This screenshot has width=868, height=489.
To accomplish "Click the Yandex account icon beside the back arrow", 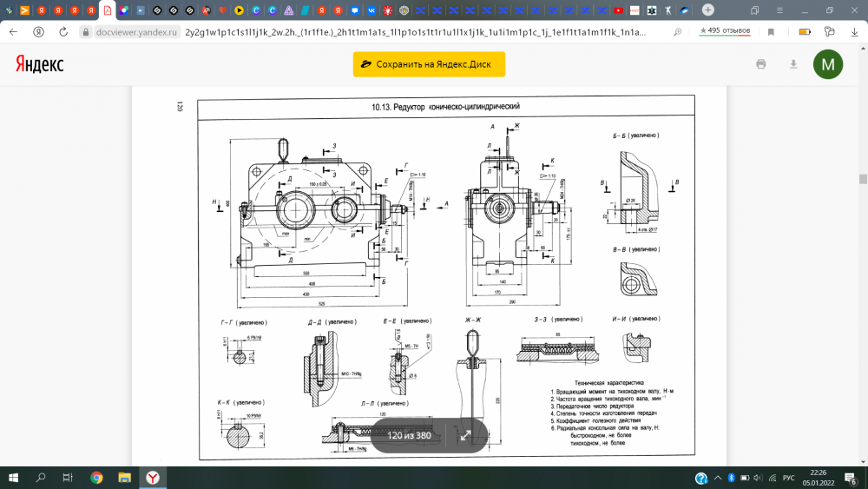I will pos(39,31).
